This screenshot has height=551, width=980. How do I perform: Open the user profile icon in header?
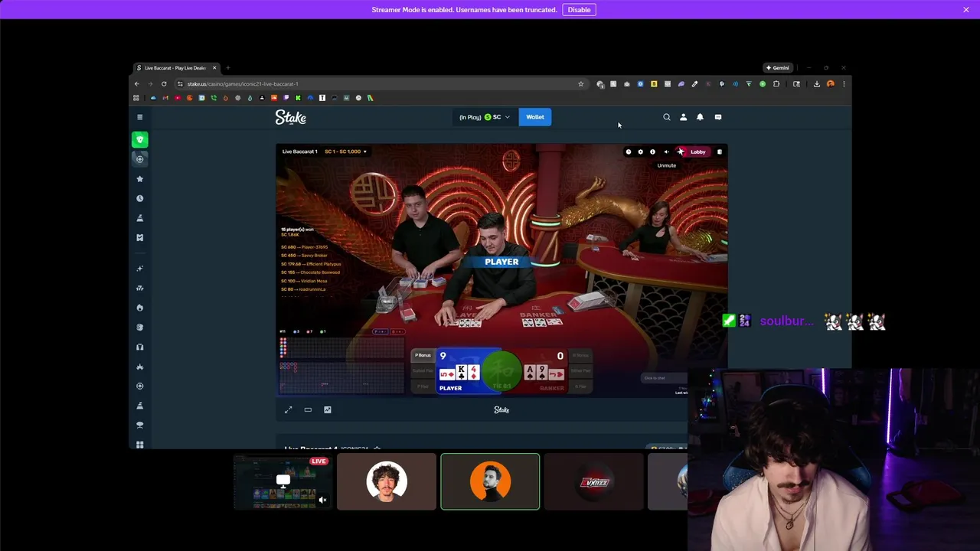point(683,117)
